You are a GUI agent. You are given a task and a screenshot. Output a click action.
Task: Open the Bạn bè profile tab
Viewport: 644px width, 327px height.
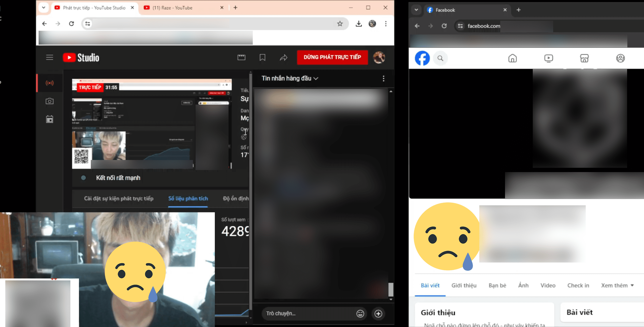tap(497, 285)
